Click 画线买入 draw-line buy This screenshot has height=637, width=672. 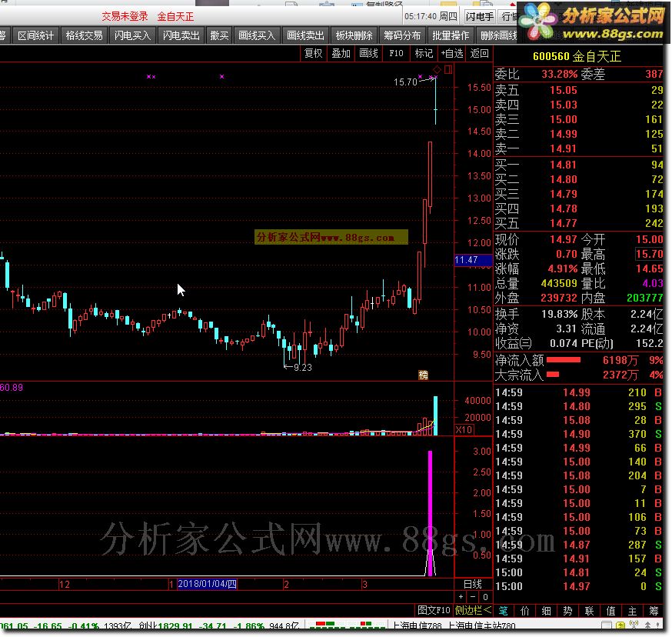[x=257, y=35]
